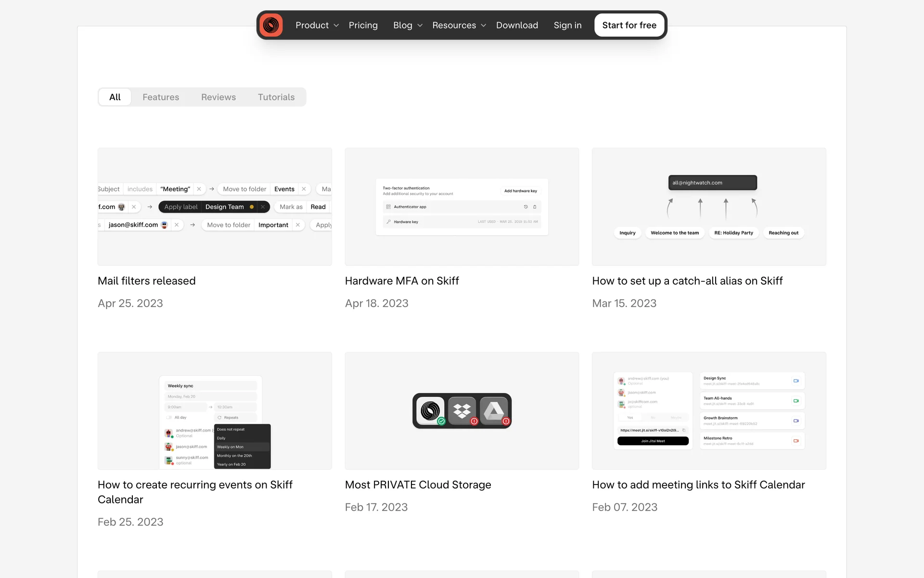Go to the Pricing page
The height and width of the screenshot is (578, 924).
coord(363,25)
